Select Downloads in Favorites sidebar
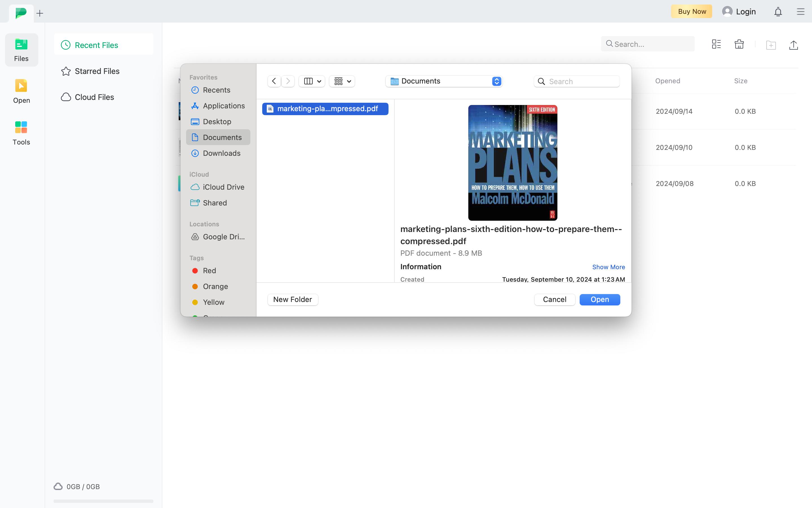Image resolution: width=812 pixels, height=508 pixels. 218,153
